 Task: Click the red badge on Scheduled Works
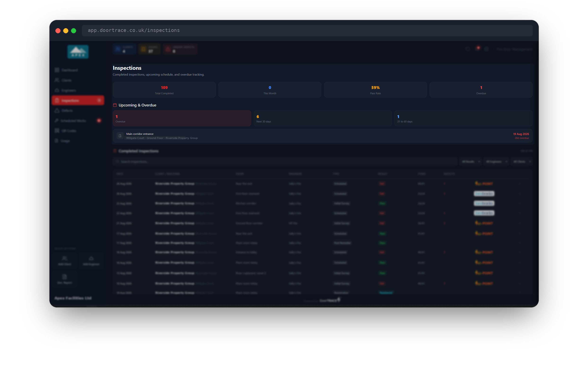coord(99,121)
